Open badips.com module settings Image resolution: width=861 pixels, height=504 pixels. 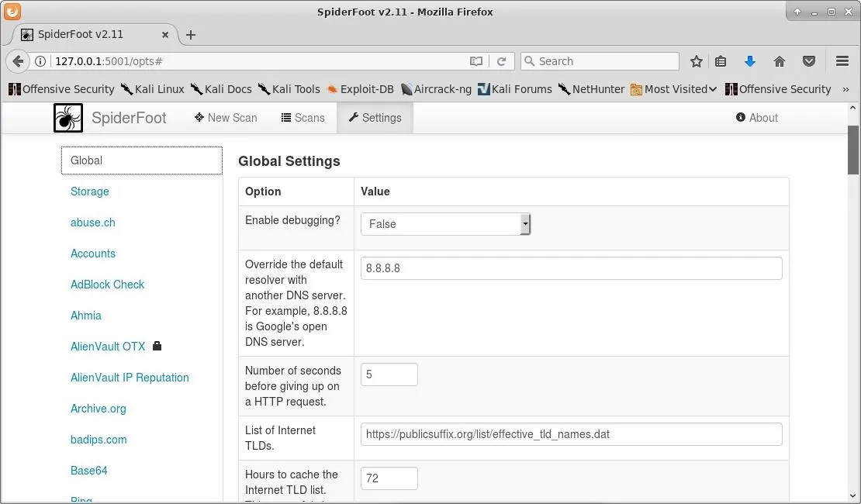pyautogui.click(x=99, y=439)
